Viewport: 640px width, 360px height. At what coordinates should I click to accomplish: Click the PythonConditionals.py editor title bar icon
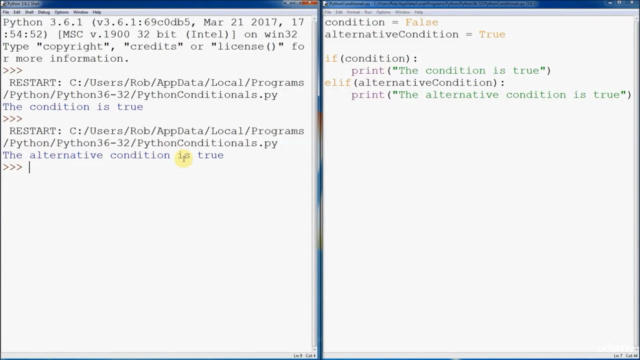click(x=326, y=4)
